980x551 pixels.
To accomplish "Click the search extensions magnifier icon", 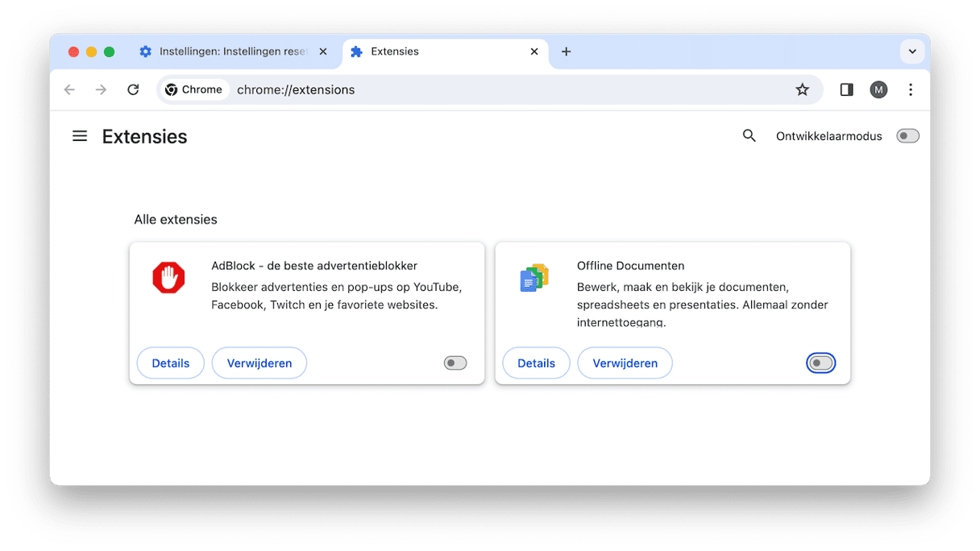I will point(750,136).
